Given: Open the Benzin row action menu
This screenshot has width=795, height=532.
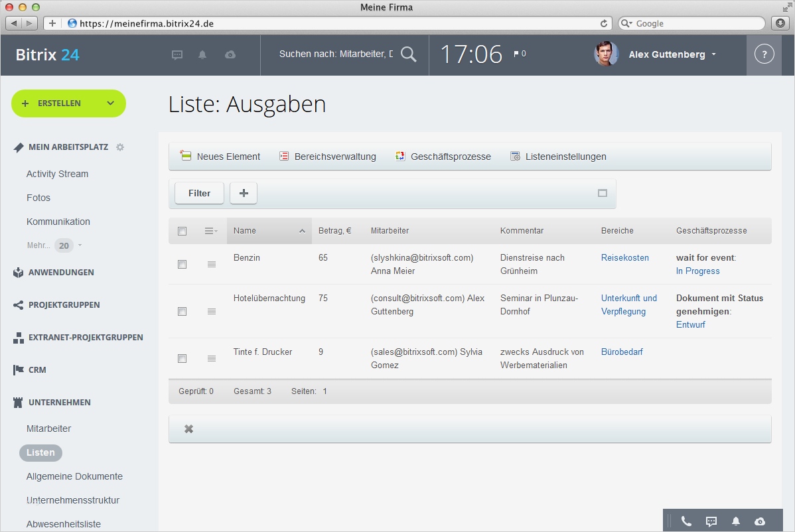Looking at the screenshot, I should 212,265.
